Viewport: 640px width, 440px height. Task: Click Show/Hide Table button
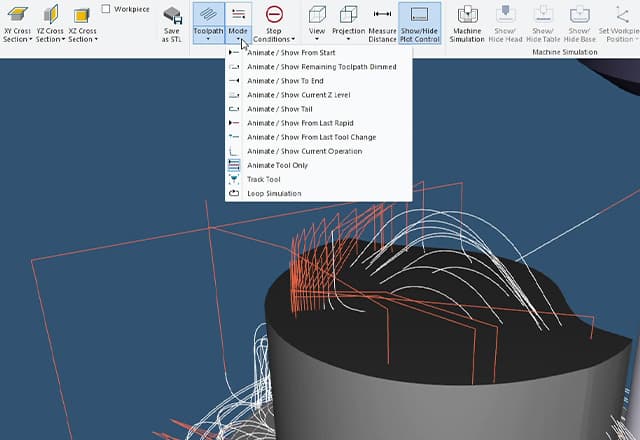click(x=543, y=15)
